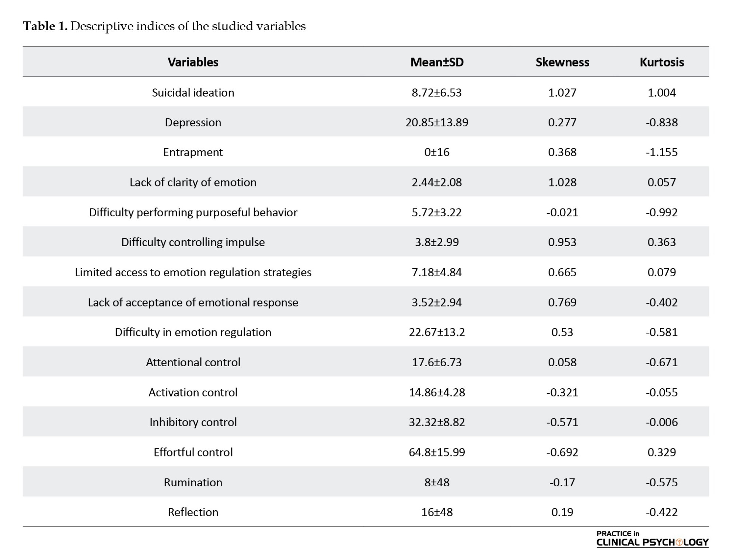Screen dimensions: 737x560
Task: Click the Activation control kurtosis value -0.055
Action: pos(662,392)
